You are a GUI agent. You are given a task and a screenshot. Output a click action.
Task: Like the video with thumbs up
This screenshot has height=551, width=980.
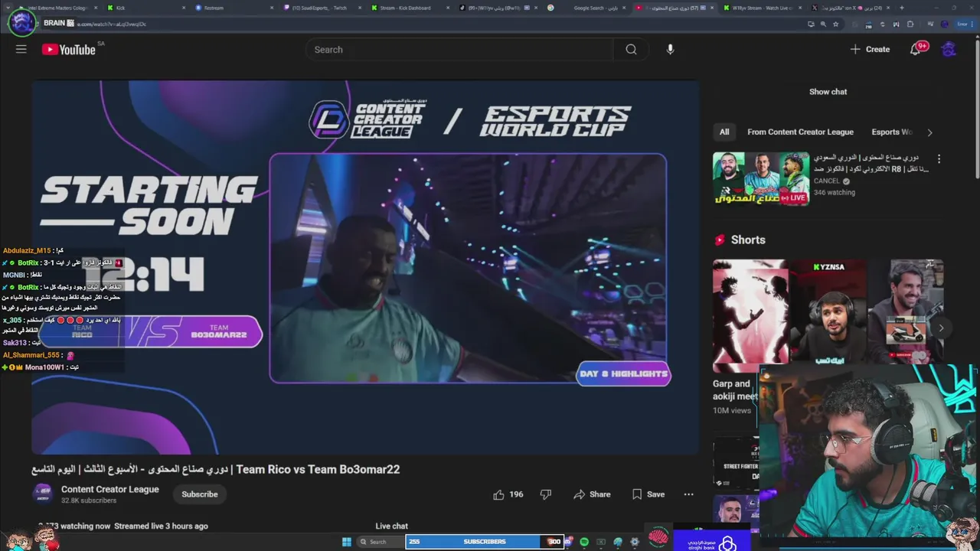[508, 494]
